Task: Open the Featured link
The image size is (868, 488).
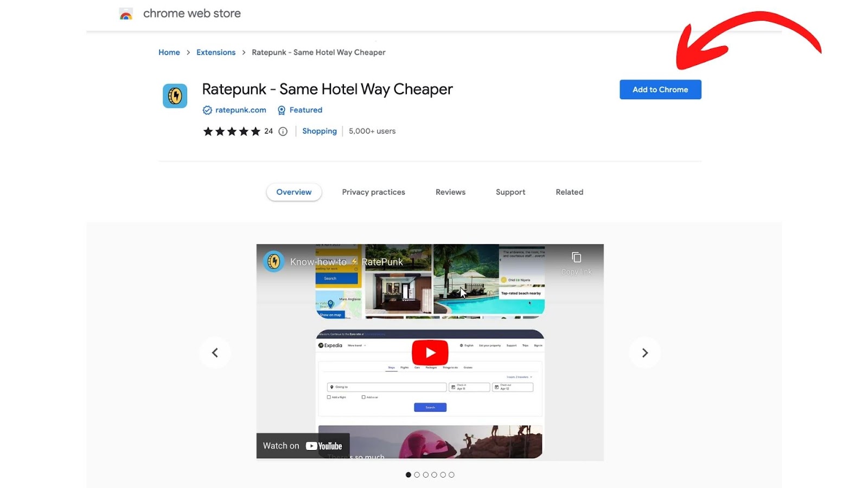Action: coord(306,110)
